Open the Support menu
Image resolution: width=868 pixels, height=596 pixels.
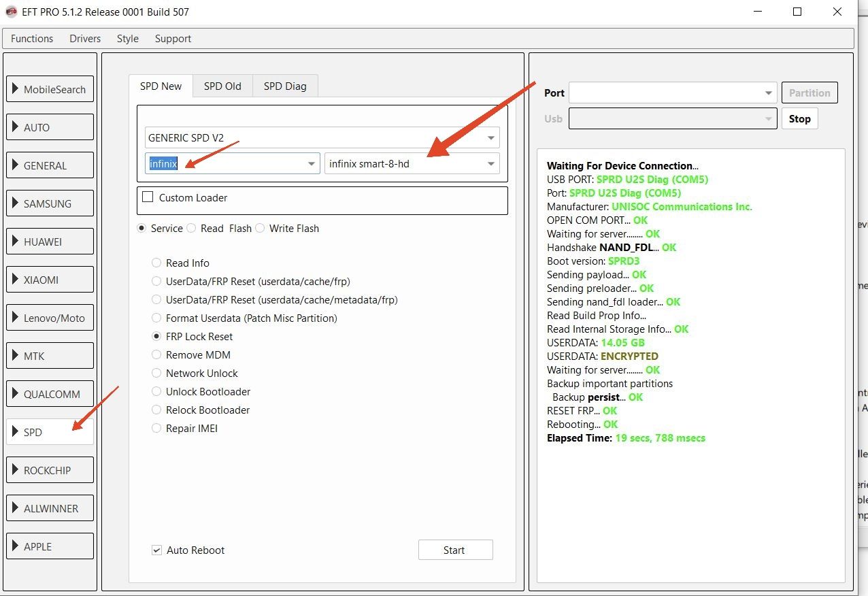[x=173, y=39]
